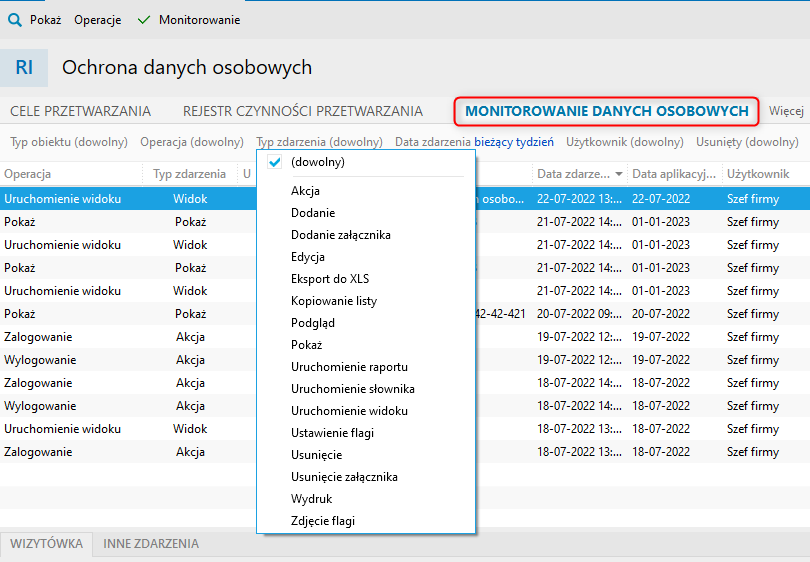Viewport: 810px width, 562px height.
Task: Choose Akcja in event type list
Action: coord(366,191)
